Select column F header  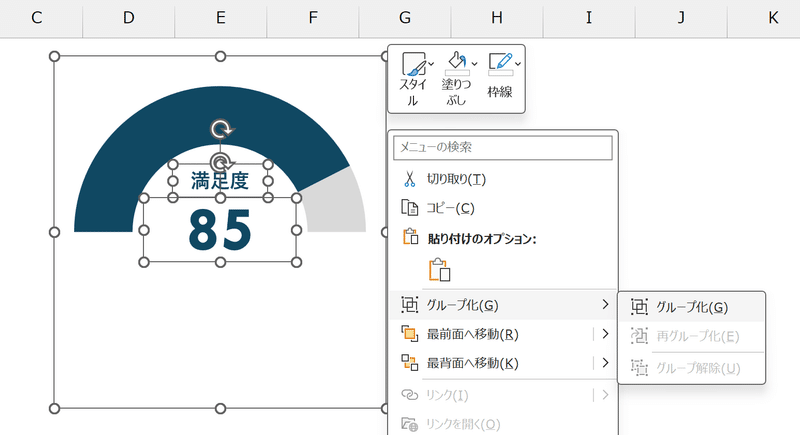point(313,18)
